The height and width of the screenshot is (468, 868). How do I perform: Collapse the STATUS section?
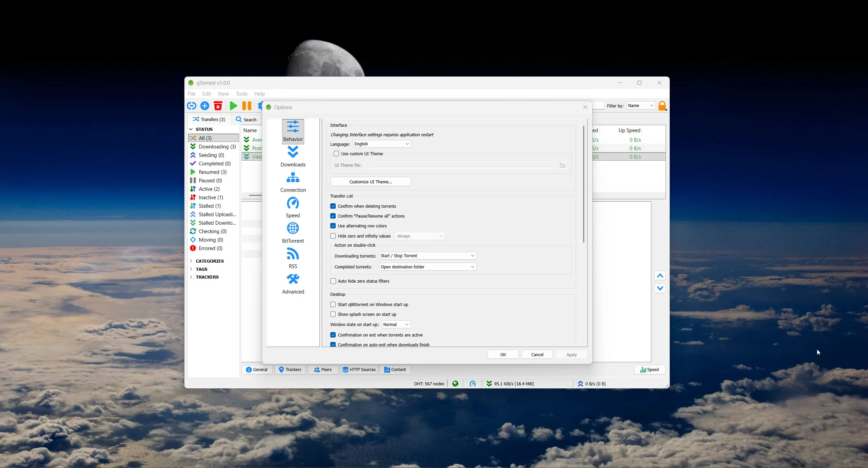tap(191, 129)
